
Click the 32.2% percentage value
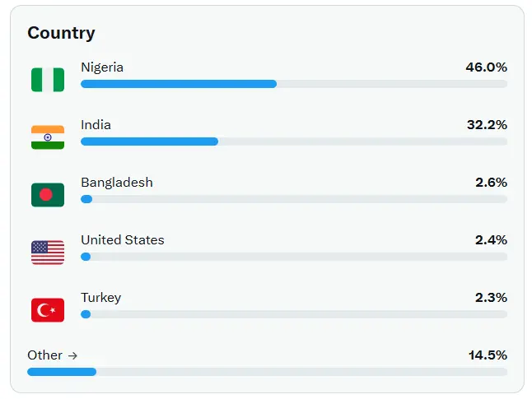tap(487, 125)
